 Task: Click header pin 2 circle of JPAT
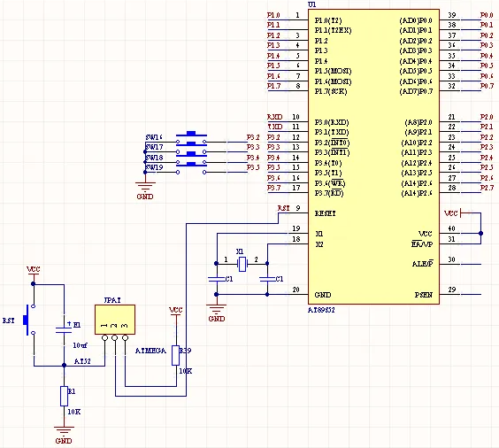[x=115, y=337]
